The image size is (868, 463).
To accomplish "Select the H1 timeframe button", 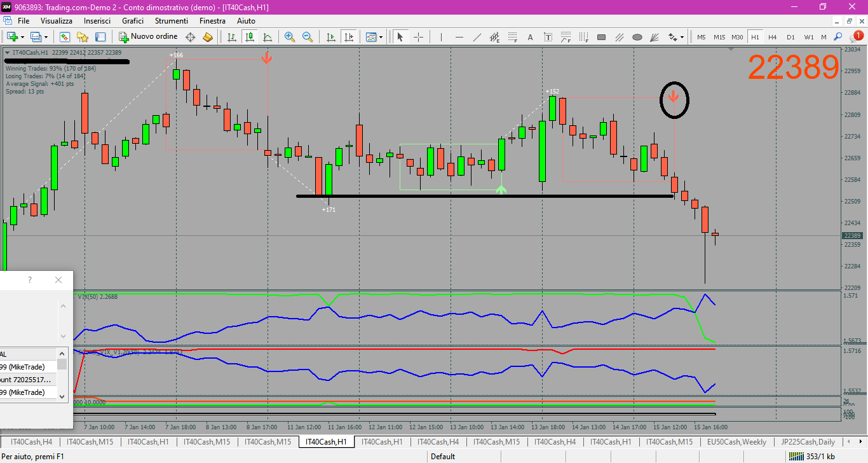I will point(755,37).
